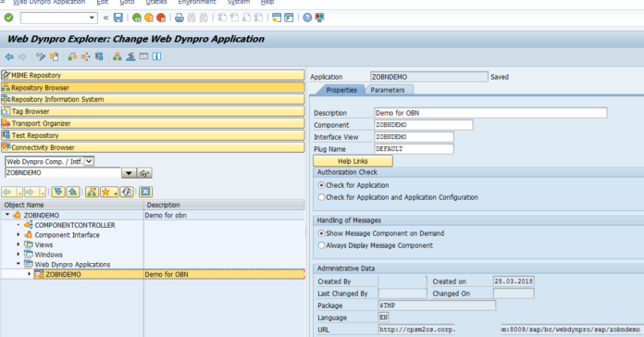Switch to the Properties tab
This screenshot has width=644, height=337.
pos(341,90)
